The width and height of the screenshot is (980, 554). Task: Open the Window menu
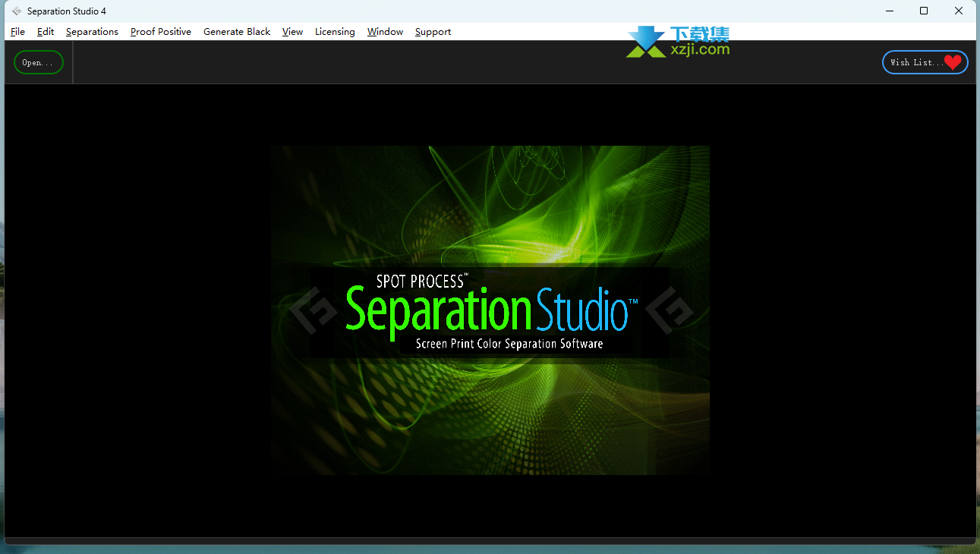385,32
